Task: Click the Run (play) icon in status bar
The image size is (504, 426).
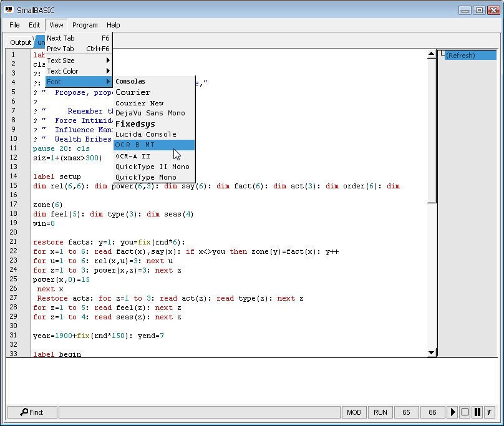Action: click(453, 412)
